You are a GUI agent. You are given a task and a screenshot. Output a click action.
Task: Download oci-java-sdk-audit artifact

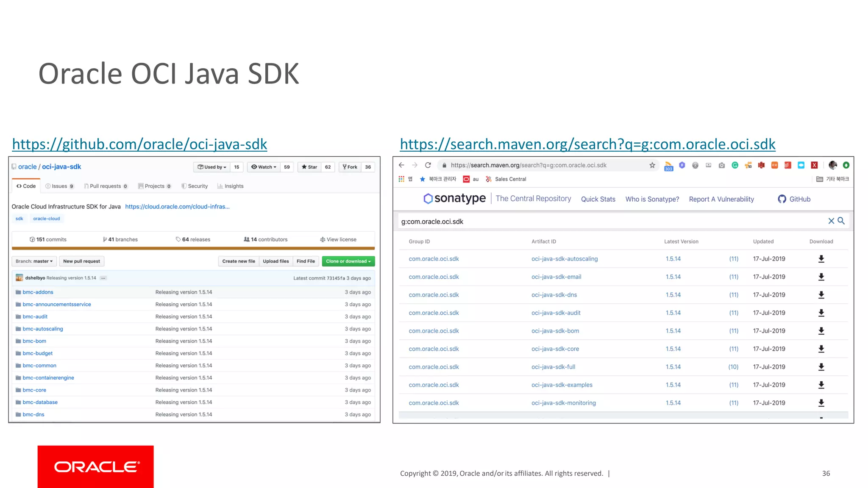821,313
